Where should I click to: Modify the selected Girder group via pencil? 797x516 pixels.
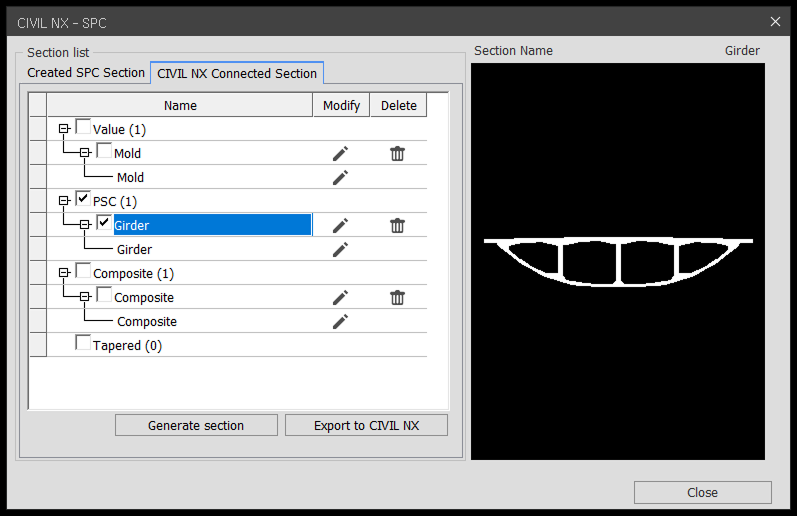[x=341, y=225]
